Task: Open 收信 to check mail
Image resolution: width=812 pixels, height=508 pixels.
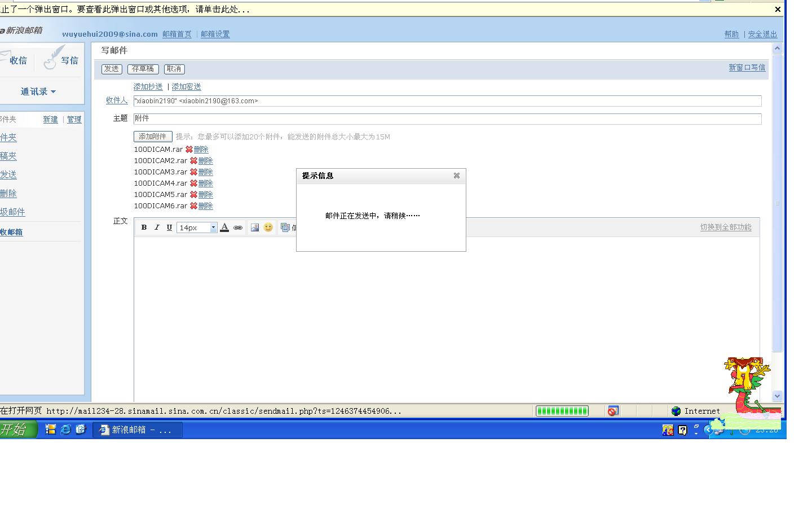Action: pyautogui.click(x=14, y=60)
